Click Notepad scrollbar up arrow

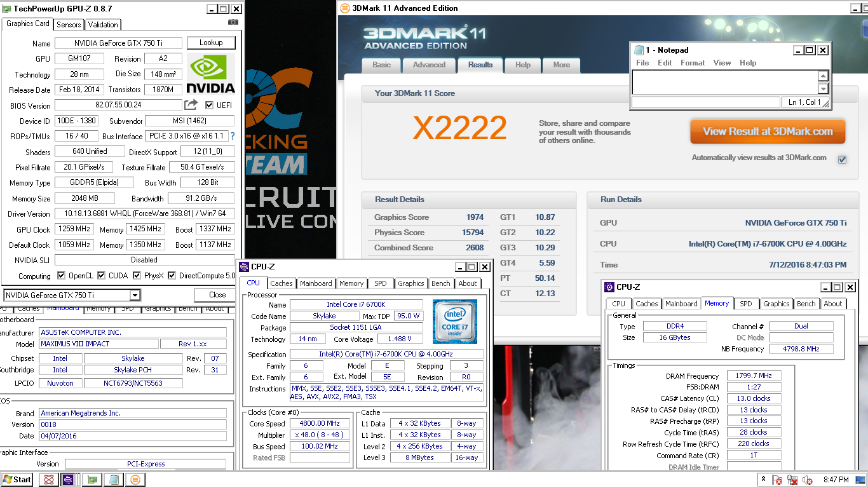(x=823, y=76)
